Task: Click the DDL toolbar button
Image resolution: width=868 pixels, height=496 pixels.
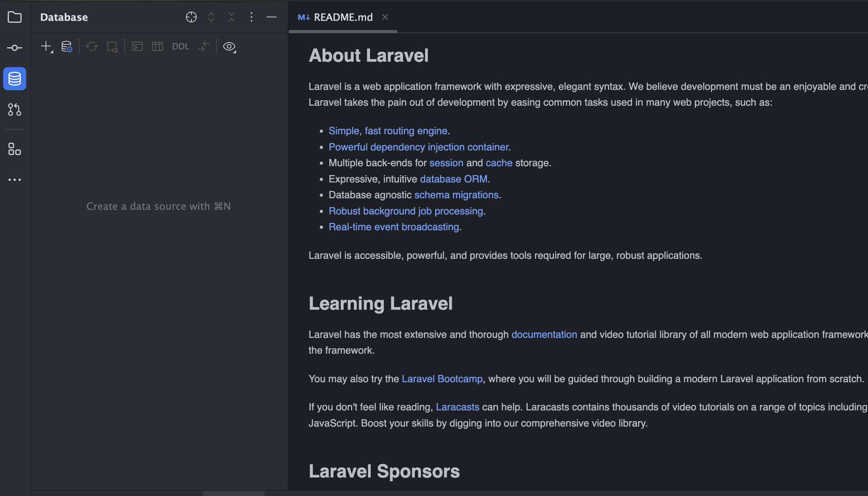Action: pos(181,47)
